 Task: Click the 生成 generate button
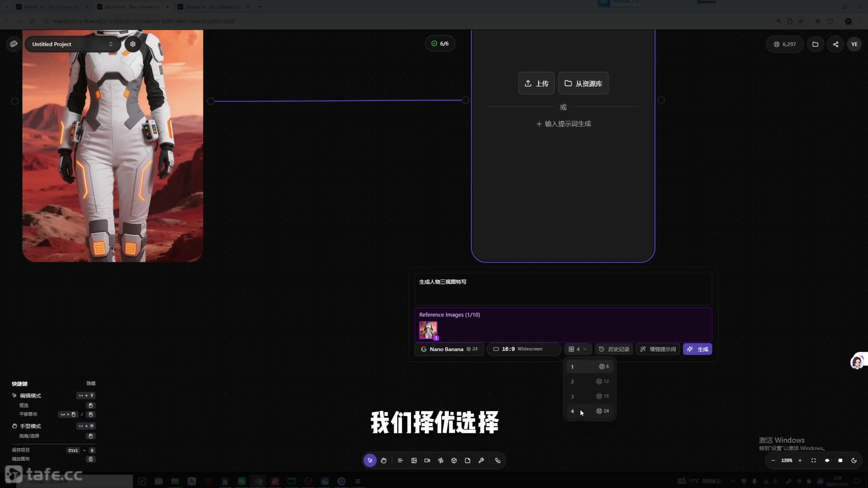click(x=698, y=349)
